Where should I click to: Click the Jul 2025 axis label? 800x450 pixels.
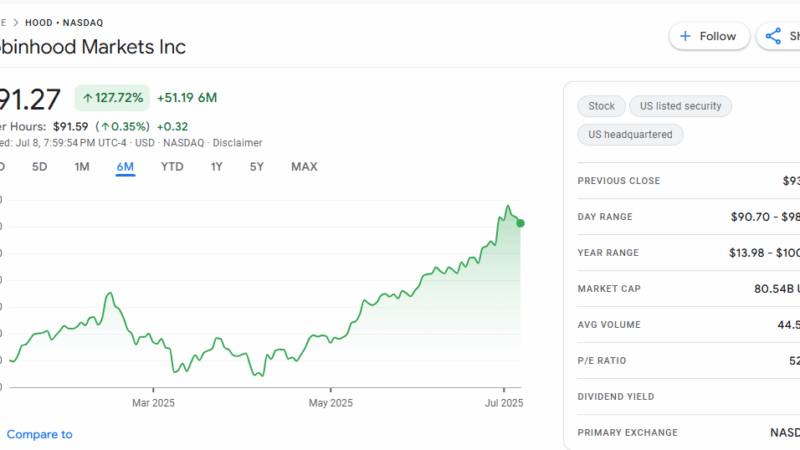pos(504,403)
